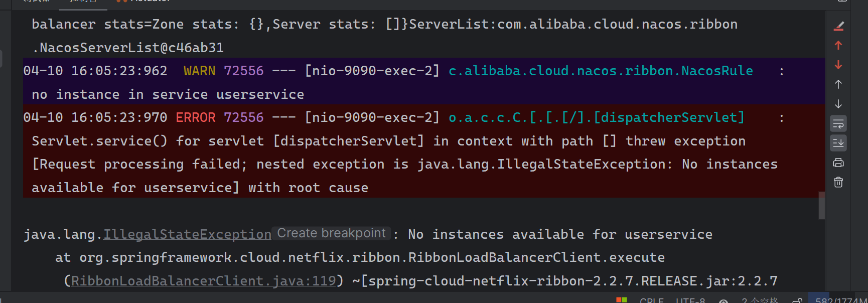Toggle soft-wrap for console lines
This screenshot has height=303, width=868.
point(838,124)
